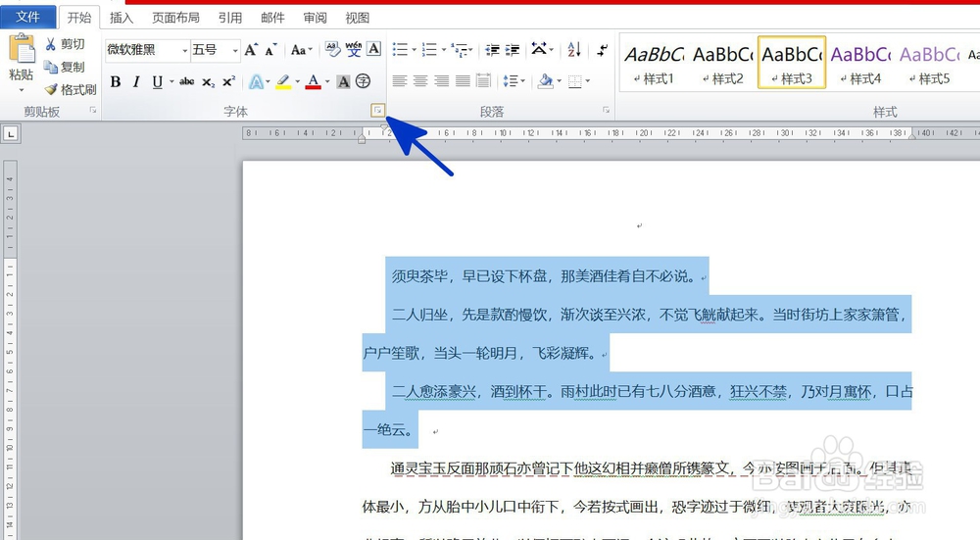Toggle strikethrough (abc) formatting
The width and height of the screenshot is (980, 540).
coord(186,82)
